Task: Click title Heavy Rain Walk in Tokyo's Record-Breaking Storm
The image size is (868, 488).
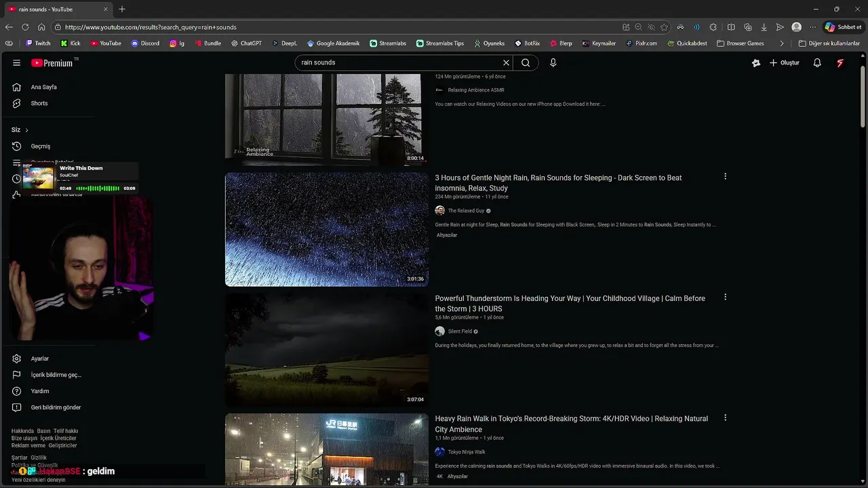Action: point(571,424)
